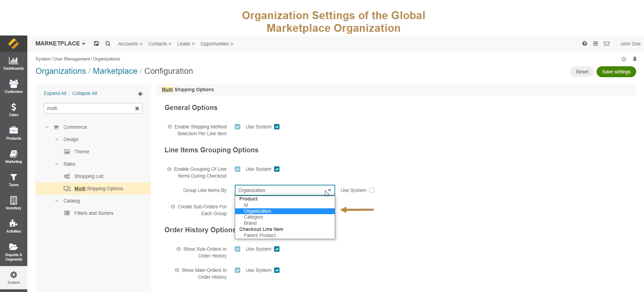The image size is (644, 292).
Task: Open the Inventory sidebar menu
Action: click(x=14, y=203)
